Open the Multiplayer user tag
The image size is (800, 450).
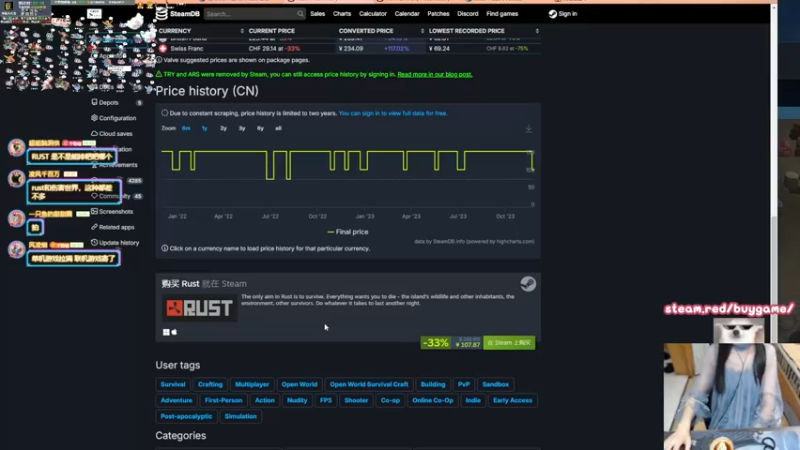pyautogui.click(x=252, y=384)
